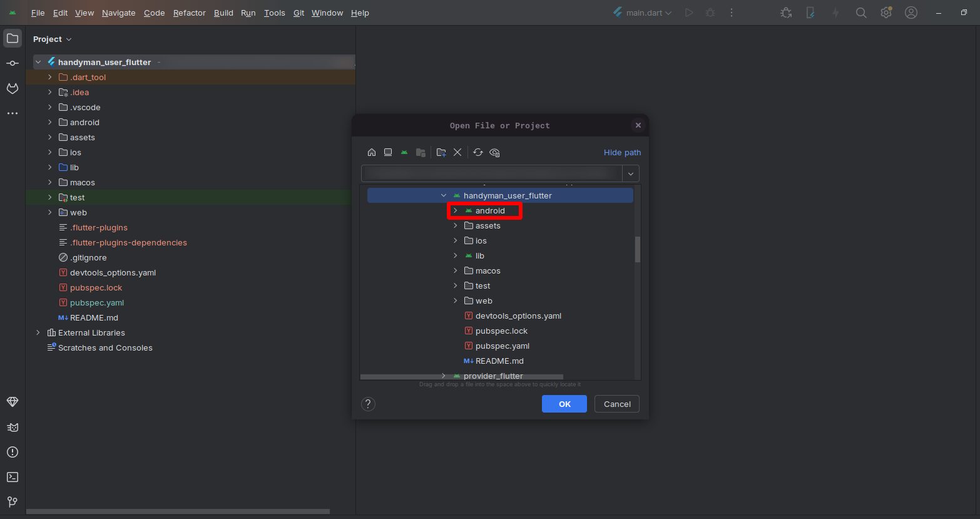Click the Flutter Hot Reload lightning icon
Viewport: 980px width, 519px height.
click(835, 13)
